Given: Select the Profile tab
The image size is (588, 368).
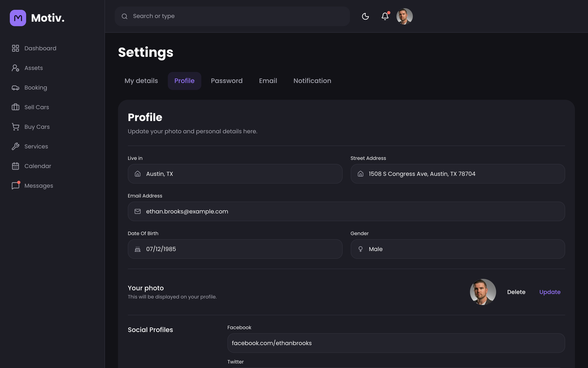Looking at the screenshot, I should (184, 81).
